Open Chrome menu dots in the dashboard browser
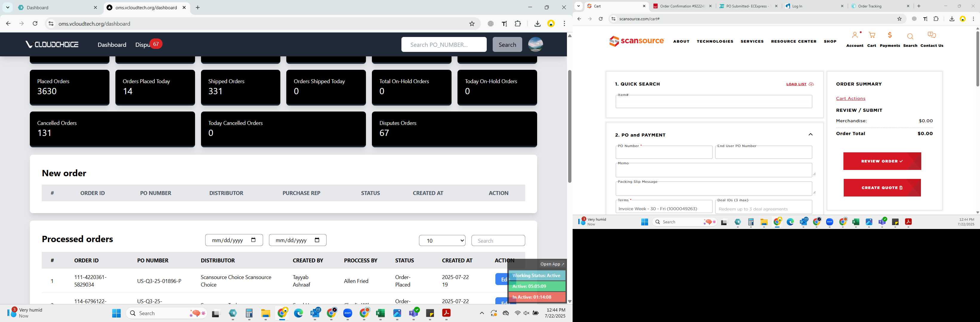The width and height of the screenshot is (980, 322). coord(565,24)
